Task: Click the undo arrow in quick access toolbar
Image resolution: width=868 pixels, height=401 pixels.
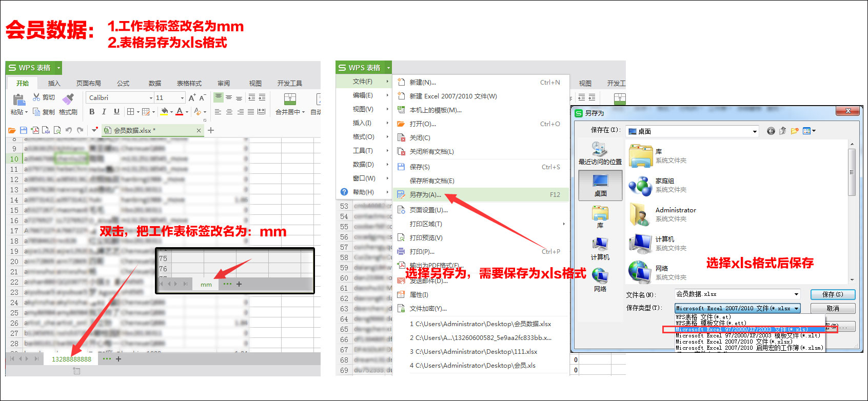Action: (69, 130)
